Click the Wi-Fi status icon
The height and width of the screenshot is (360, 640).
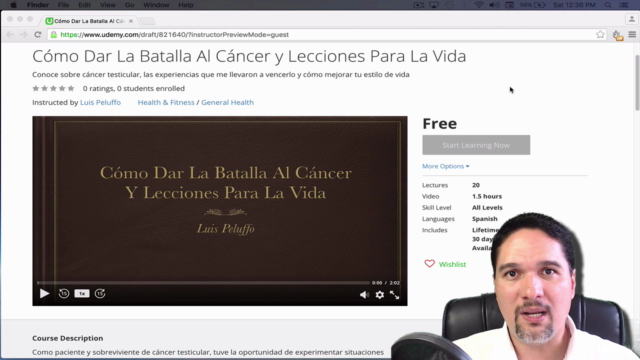pos(479,5)
